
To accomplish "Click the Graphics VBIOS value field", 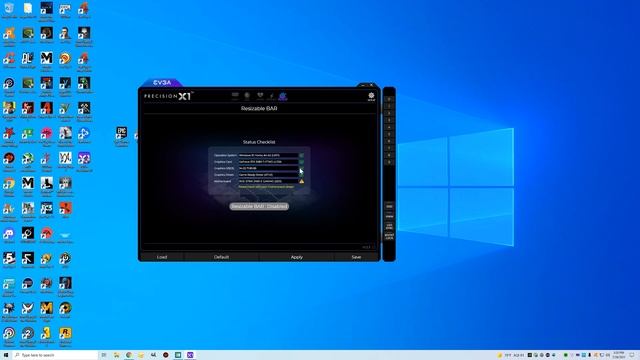I will (268, 168).
